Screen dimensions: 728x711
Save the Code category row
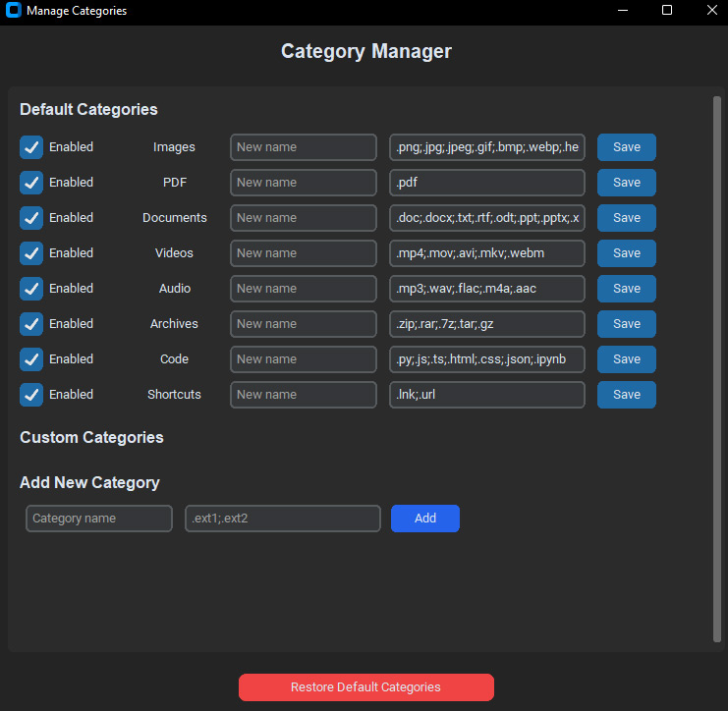627,358
